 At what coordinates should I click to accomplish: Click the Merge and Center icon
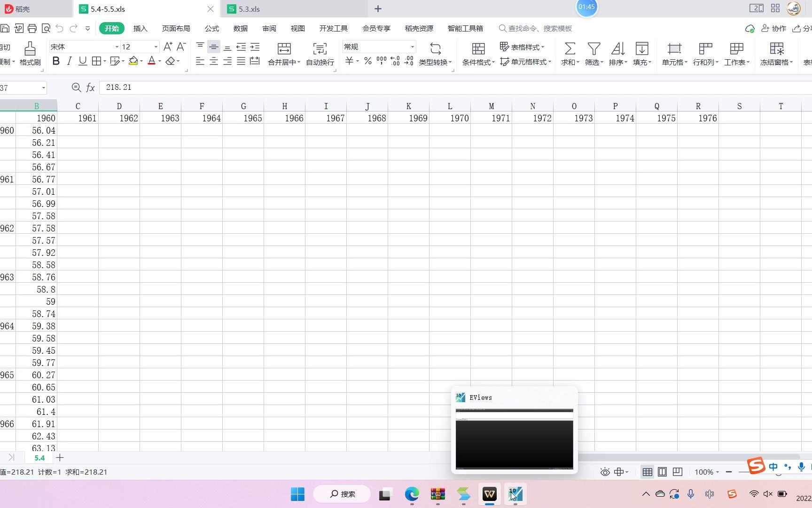click(x=284, y=48)
